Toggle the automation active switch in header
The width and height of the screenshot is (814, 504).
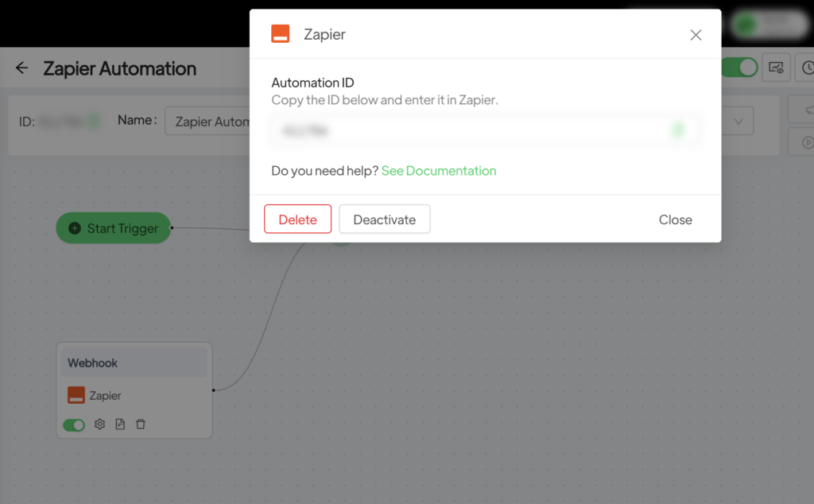click(x=739, y=68)
